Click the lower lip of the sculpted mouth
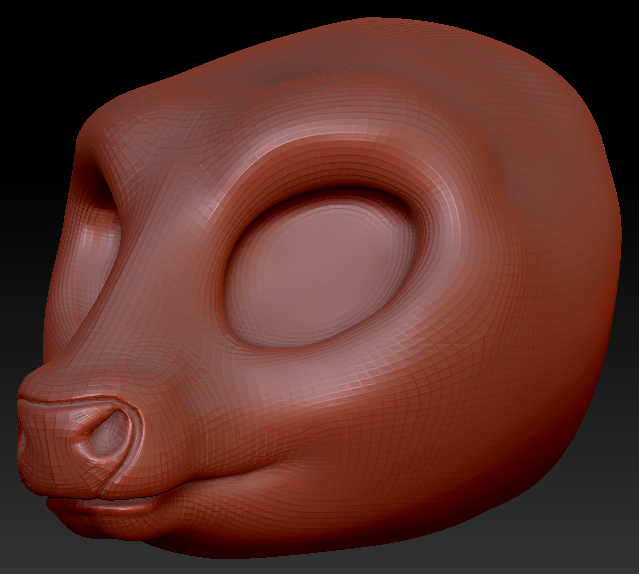 point(104,508)
